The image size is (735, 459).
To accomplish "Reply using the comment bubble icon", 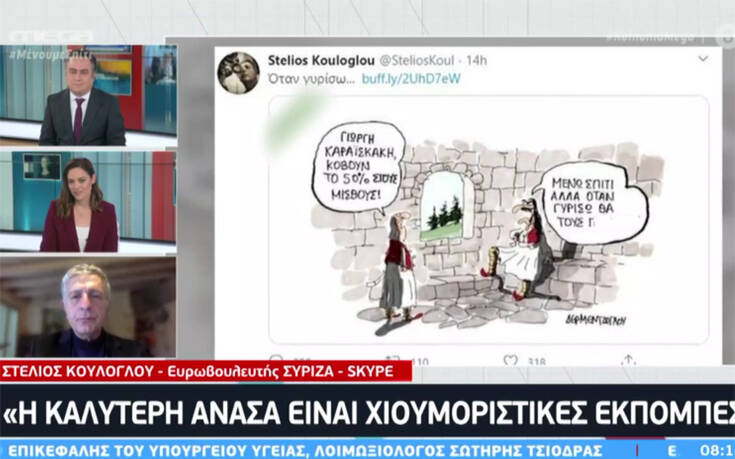I will coord(276,361).
